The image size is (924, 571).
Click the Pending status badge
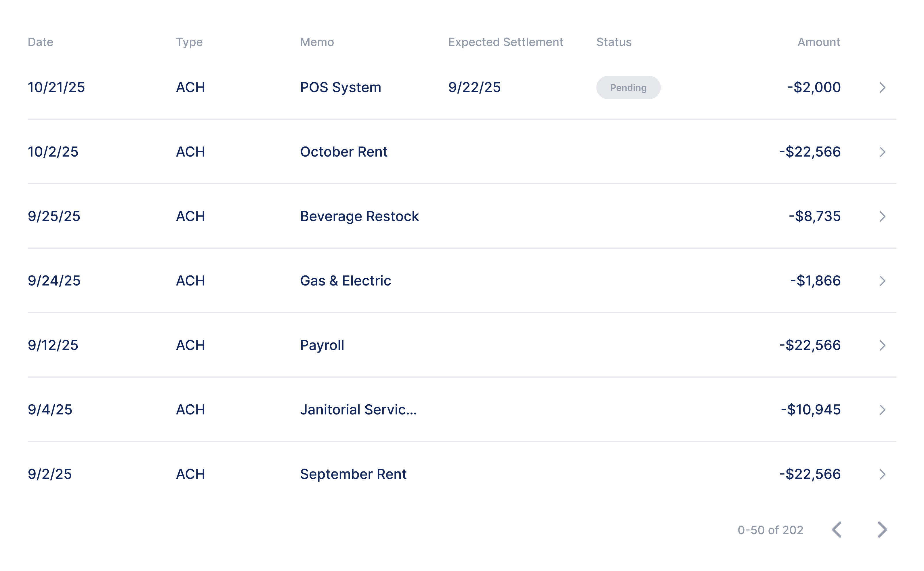(628, 87)
